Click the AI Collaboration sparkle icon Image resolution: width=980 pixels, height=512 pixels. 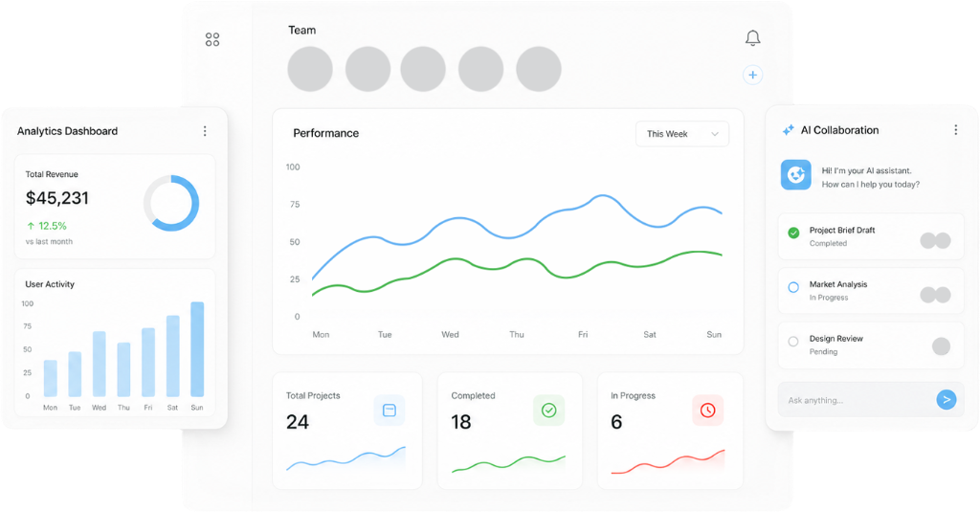[789, 129]
